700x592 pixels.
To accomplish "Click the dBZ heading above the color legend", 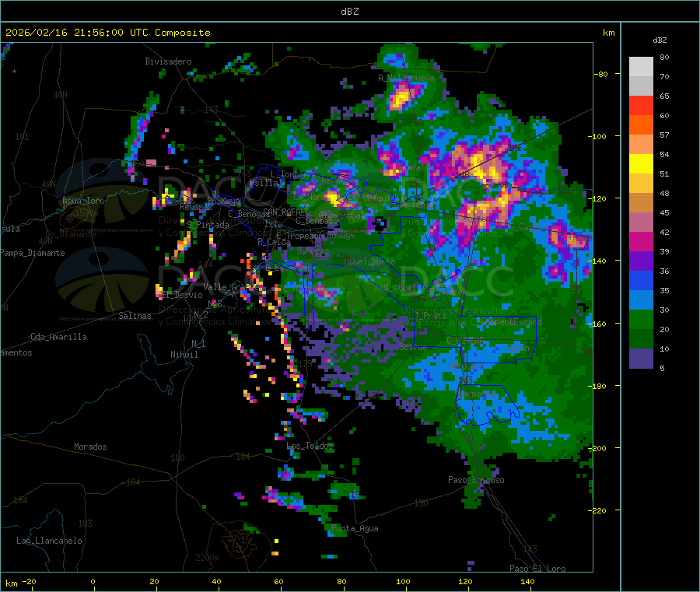I will click(660, 40).
